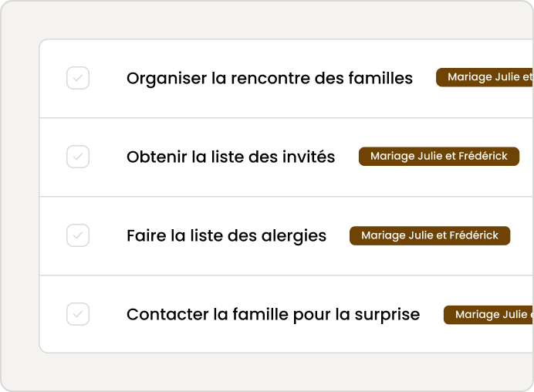The height and width of the screenshot is (392, 534).
Task: Click the checkmark icon beside the invités task
Action: tap(78, 157)
